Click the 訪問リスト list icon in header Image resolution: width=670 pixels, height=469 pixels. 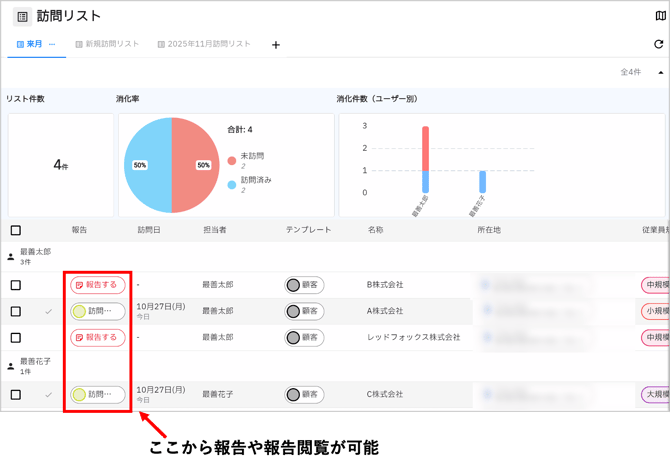[x=21, y=16]
